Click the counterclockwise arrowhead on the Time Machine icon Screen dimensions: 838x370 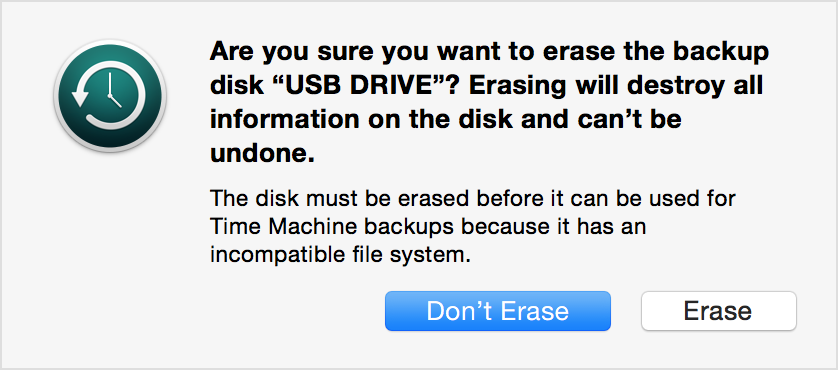click(79, 96)
